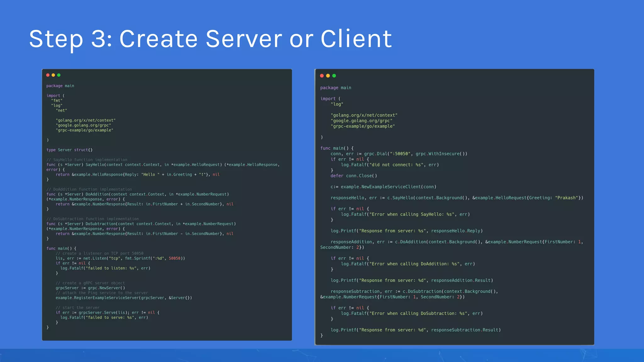644x362 pixels.
Task: Click the 'failed to listen: %v' log line
Action: click(105, 268)
